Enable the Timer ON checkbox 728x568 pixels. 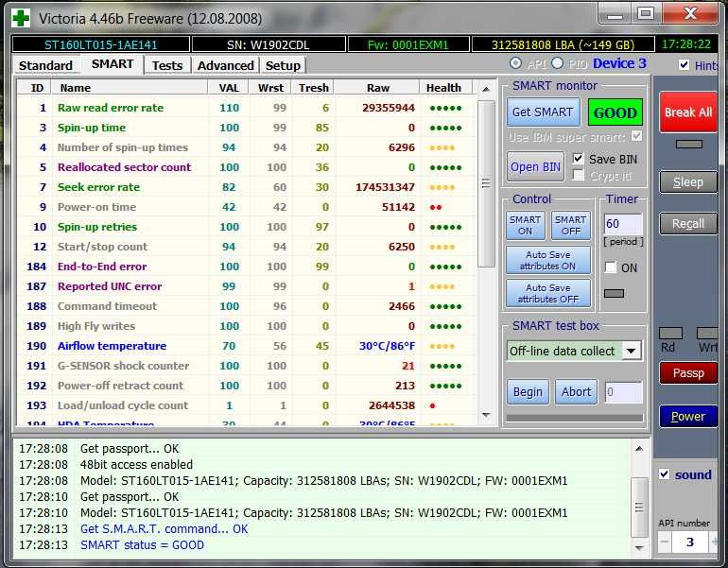611,267
